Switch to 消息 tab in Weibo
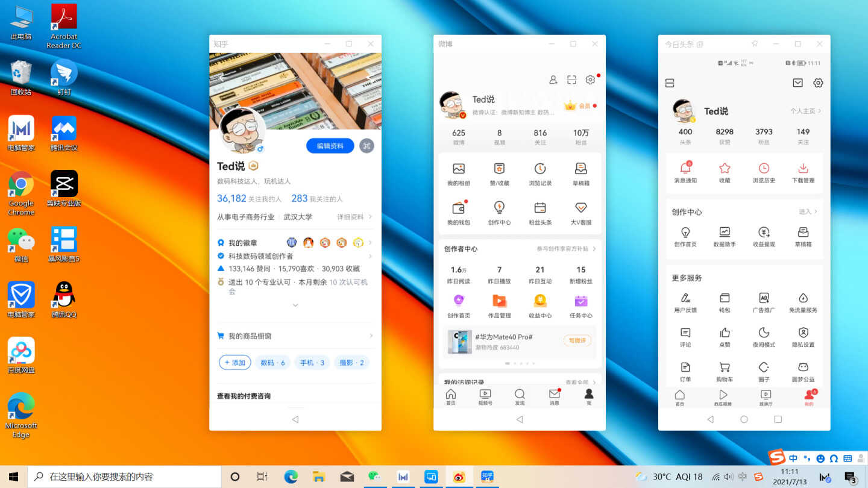The width and height of the screenshot is (868, 488). coord(554,397)
